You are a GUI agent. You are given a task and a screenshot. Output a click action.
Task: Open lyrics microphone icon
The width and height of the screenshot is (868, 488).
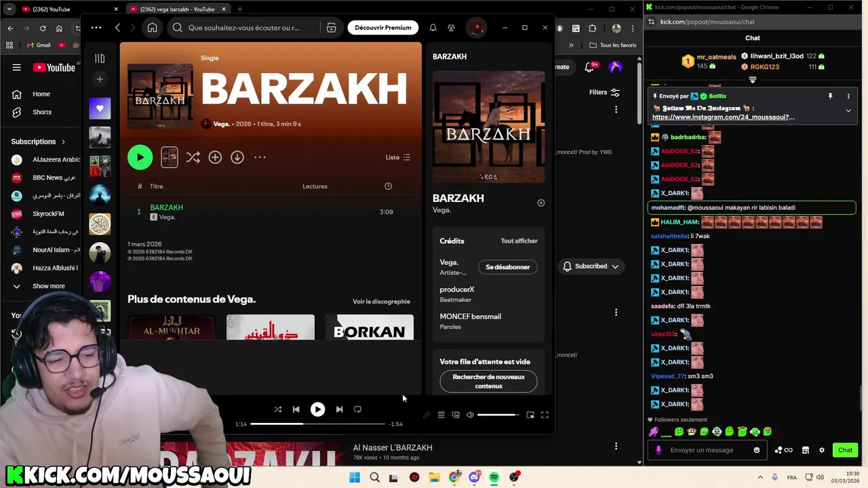[x=427, y=415]
